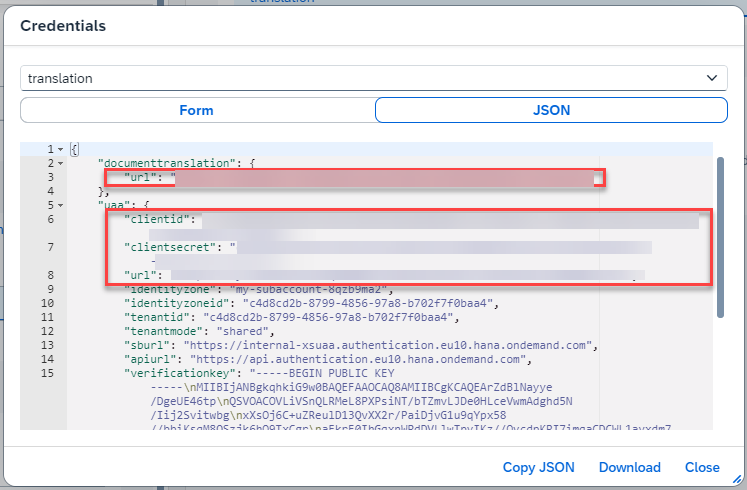Collapse the documenttranslation fold arrow on line 2
Viewport: 747px width, 490px height.
(61, 163)
